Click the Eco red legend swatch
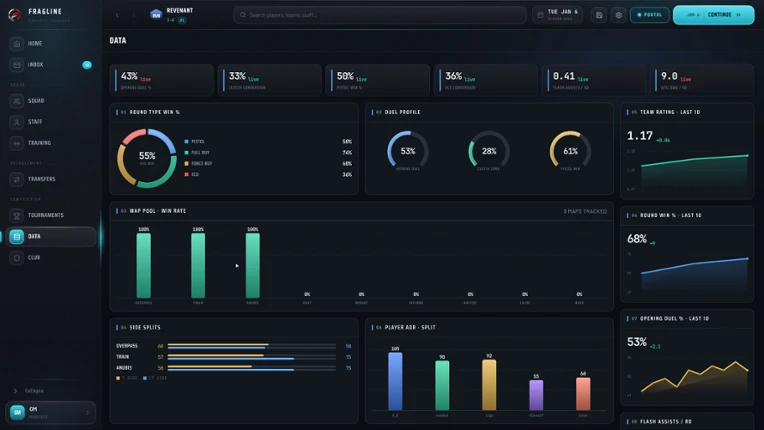The image size is (764, 430). point(187,174)
